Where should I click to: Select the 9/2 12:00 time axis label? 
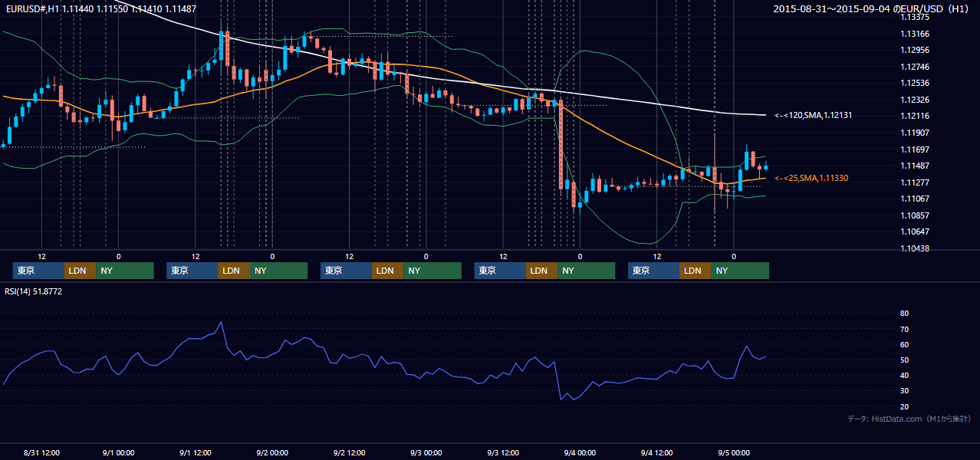349,452
